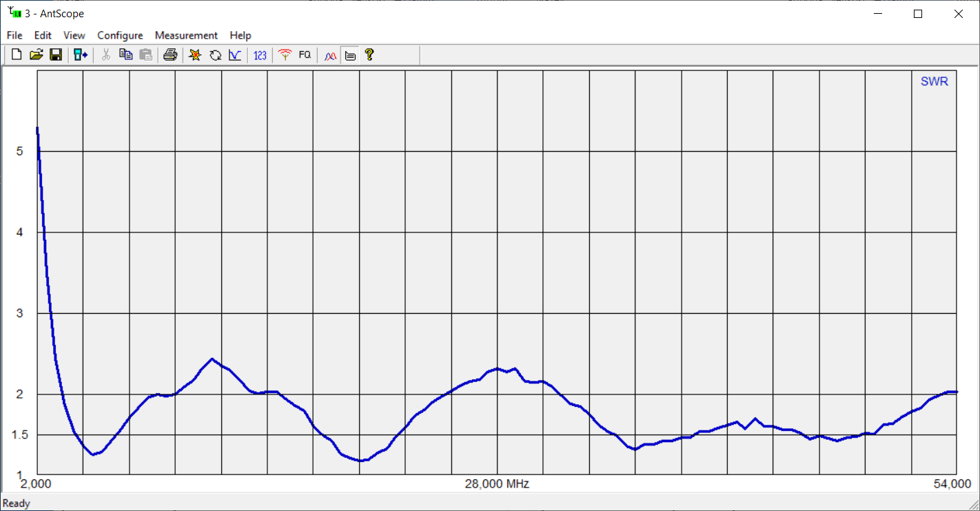Screen dimensions: 980x511
Task: Open the View menu
Action: [x=74, y=35]
